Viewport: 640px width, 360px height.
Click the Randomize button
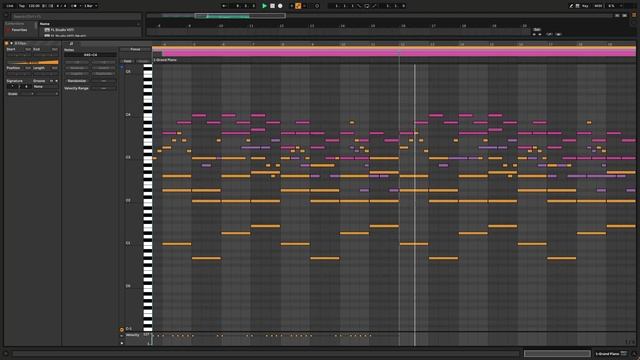(x=77, y=81)
